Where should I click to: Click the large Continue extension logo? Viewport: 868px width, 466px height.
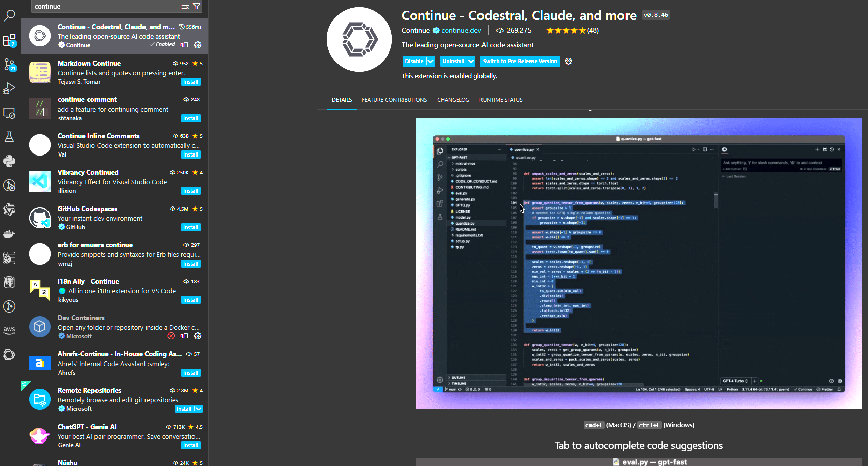click(359, 39)
